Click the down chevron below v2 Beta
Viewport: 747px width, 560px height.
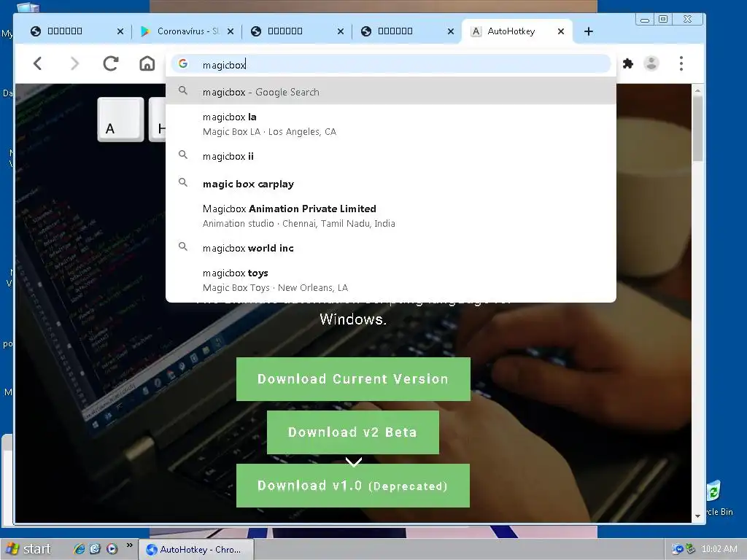coord(354,462)
